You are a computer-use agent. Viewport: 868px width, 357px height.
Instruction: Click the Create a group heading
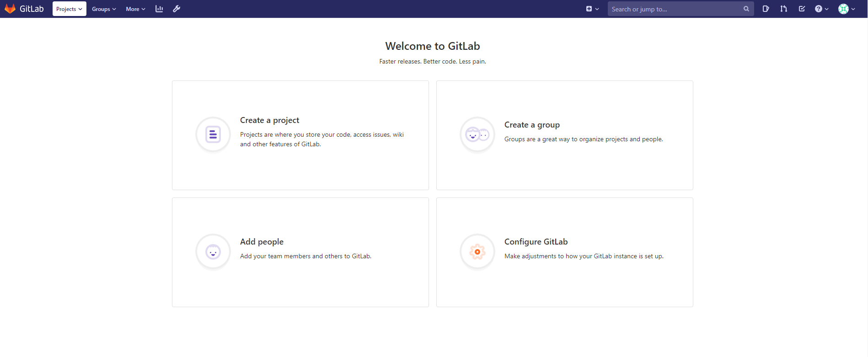[x=532, y=125]
